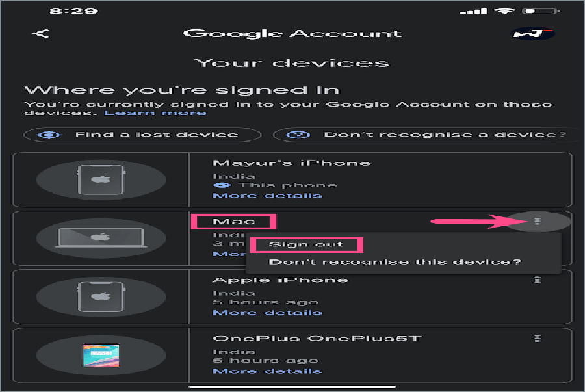Select 'Don't recognise this device?' menu item
Screen dimensions: 585x392
coord(395,262)
